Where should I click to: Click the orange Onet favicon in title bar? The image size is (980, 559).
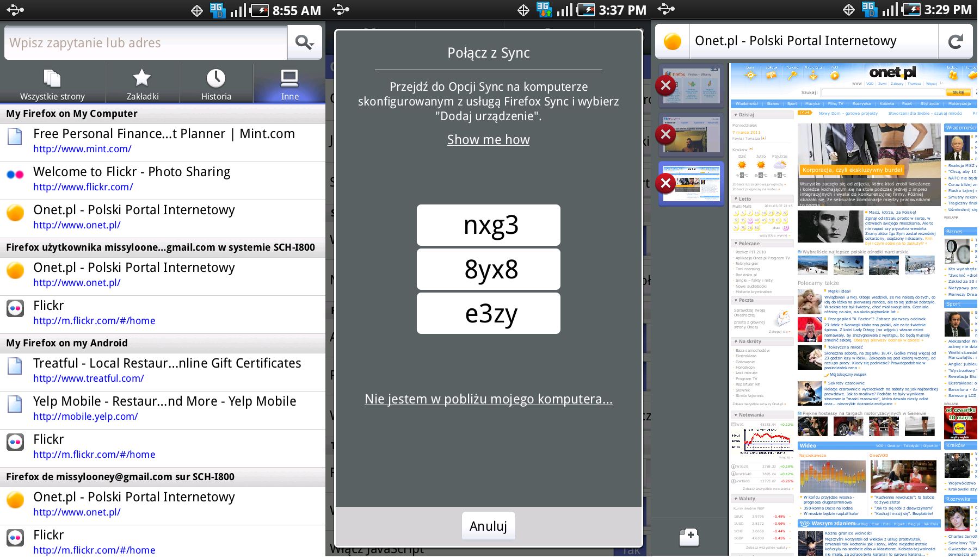tap(673, 41)
